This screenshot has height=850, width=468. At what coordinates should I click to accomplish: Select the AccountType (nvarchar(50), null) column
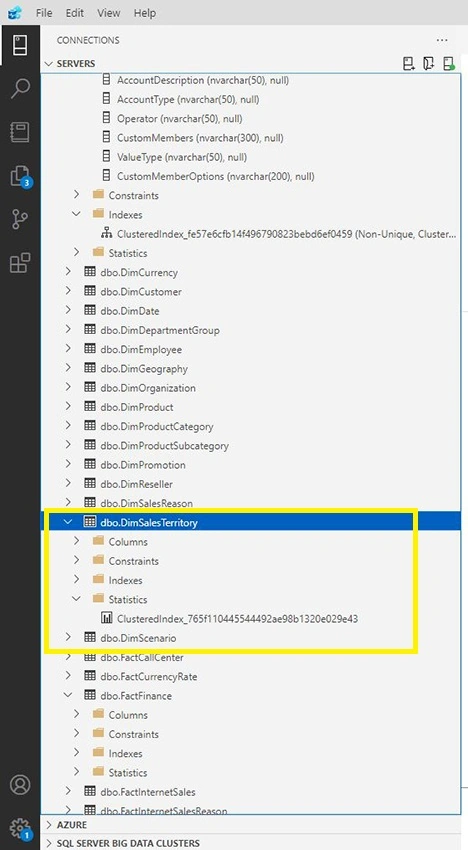pyautogui.click(x=188, y=99)
